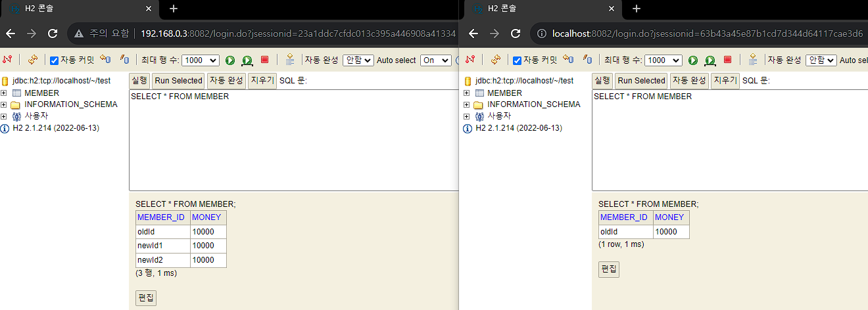Reload the page in the left browser window

point(53,33)
